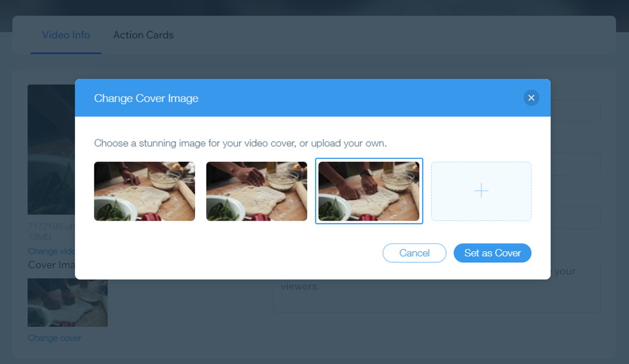Viewport: 629px width, 364px height.
Task: Choose the middle cover image option
Action: (256, 191)
